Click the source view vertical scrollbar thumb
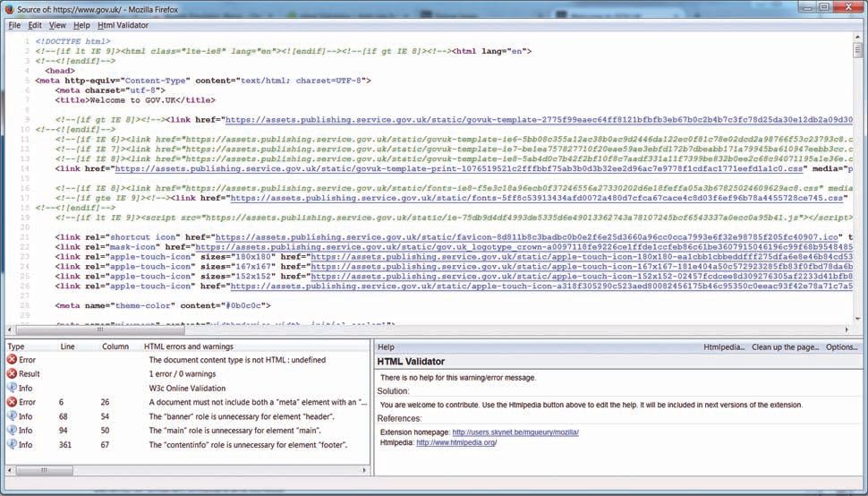Screen dimensions: 868x496 click(x=857, y=49)
